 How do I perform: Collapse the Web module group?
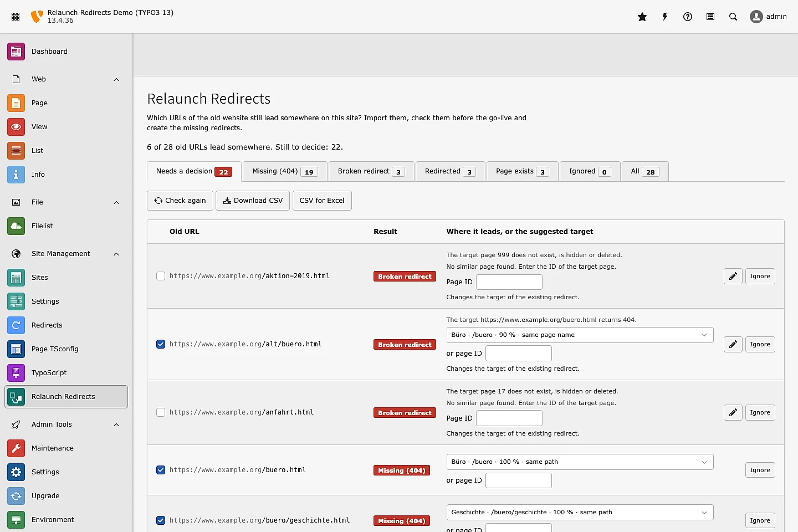(116, 79)
